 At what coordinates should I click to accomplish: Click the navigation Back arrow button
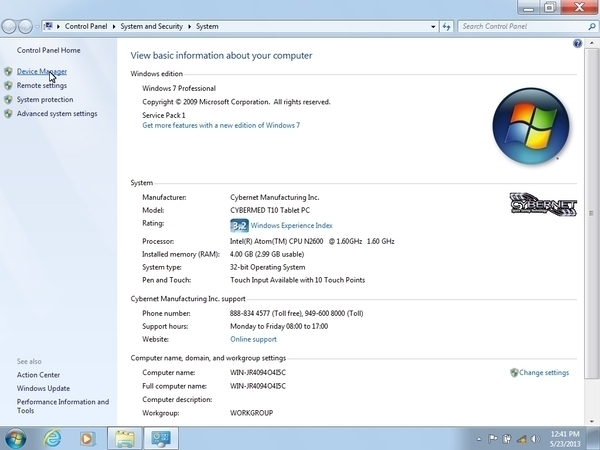click(13, 26)
